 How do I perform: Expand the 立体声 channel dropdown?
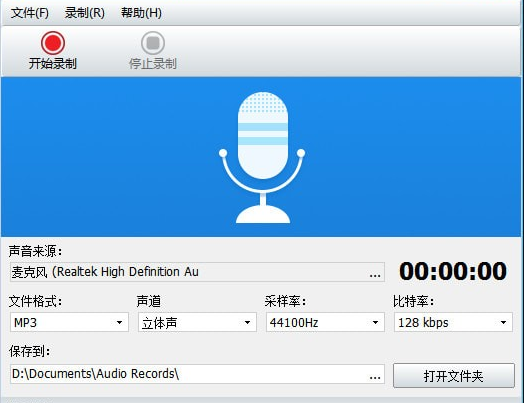pos(197,322)
